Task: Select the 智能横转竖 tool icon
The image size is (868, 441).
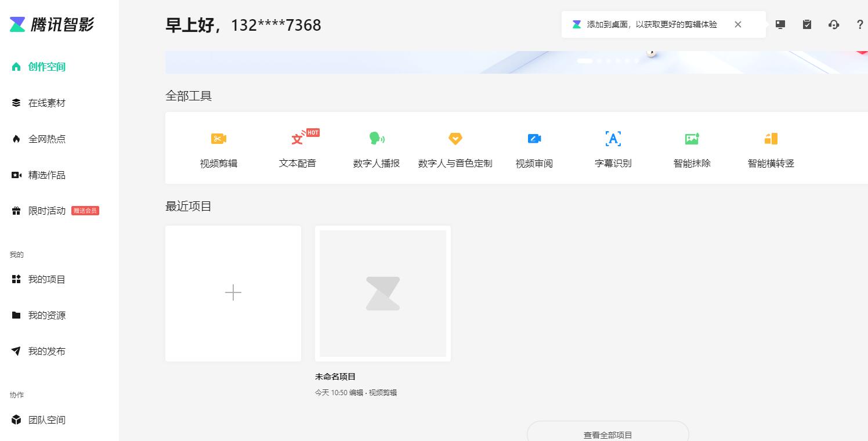Action: [771, 139]
